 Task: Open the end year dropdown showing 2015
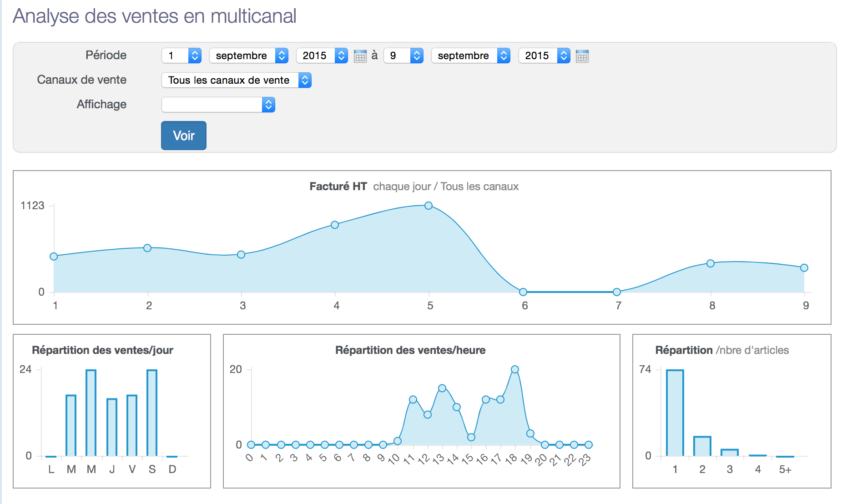click(544, 55)
